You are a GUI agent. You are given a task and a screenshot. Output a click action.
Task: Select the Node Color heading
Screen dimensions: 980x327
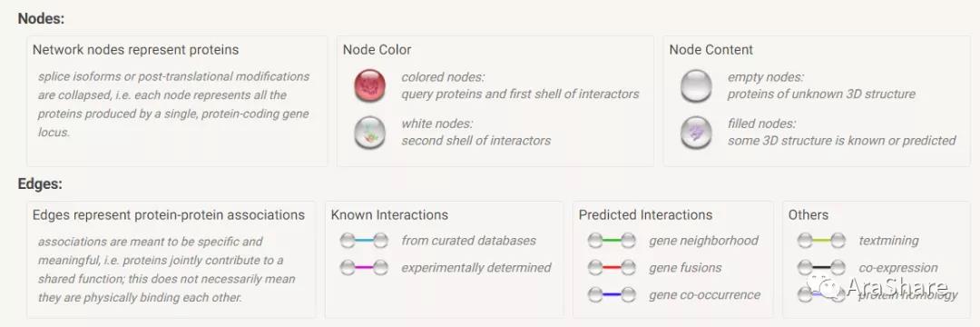[x=377, y=49]
